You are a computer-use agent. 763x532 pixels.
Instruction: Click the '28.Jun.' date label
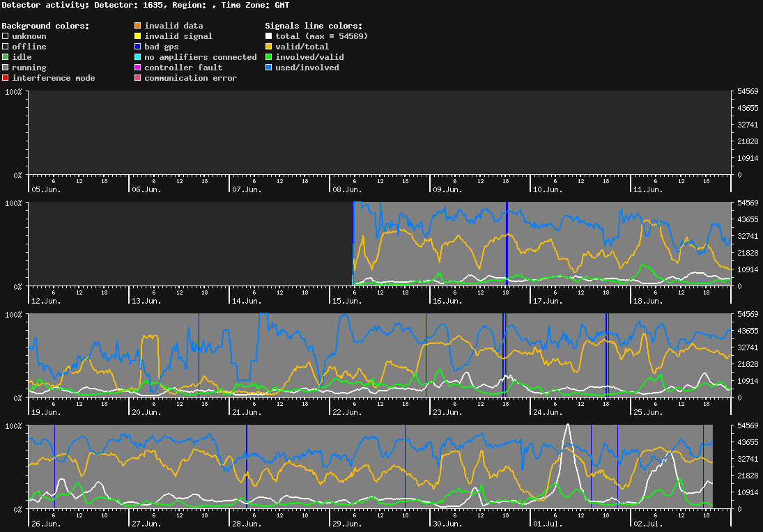pyautogui.click(x=247, y=524)
